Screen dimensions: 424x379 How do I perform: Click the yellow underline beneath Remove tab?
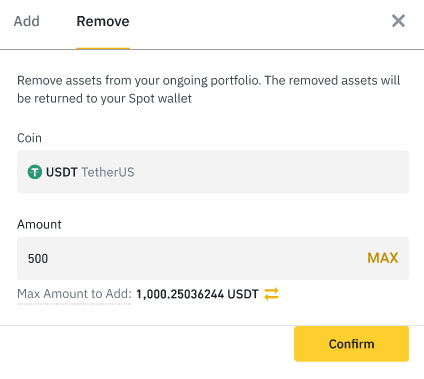click(103, 48)
